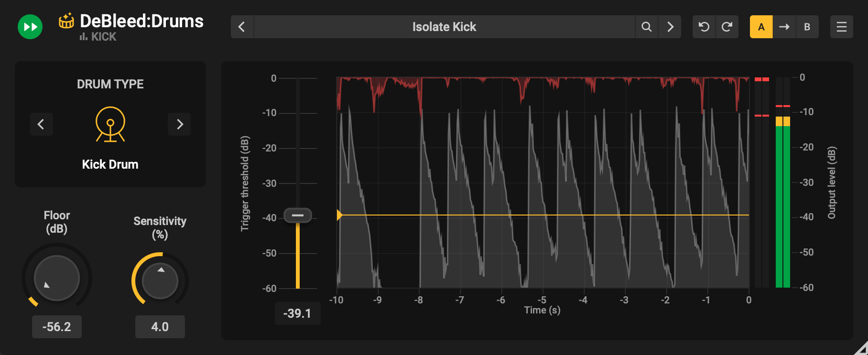Copy A settings to B with arrow
868x355 pixels.
coord(784,27)
